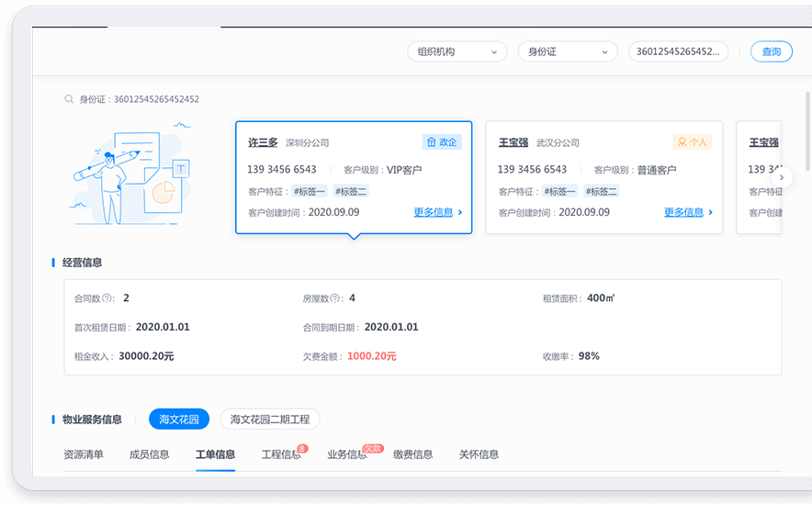Click the red 8 badge on 工程信息

pos(302,449)
